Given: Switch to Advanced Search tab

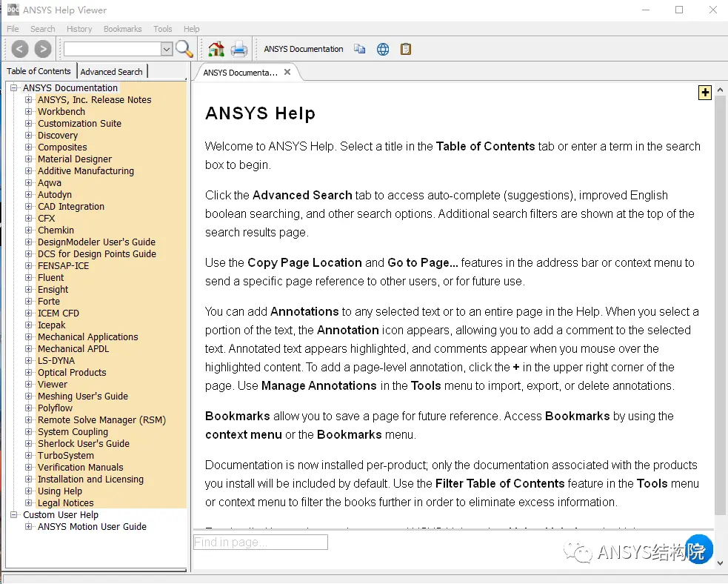Looking at the screenshot, I should pos(111,72).
